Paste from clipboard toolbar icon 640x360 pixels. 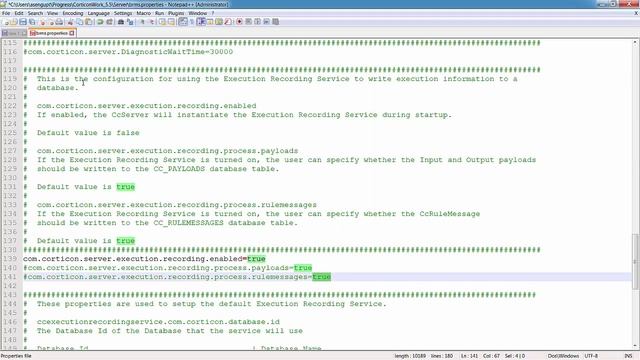click(89, 22)
